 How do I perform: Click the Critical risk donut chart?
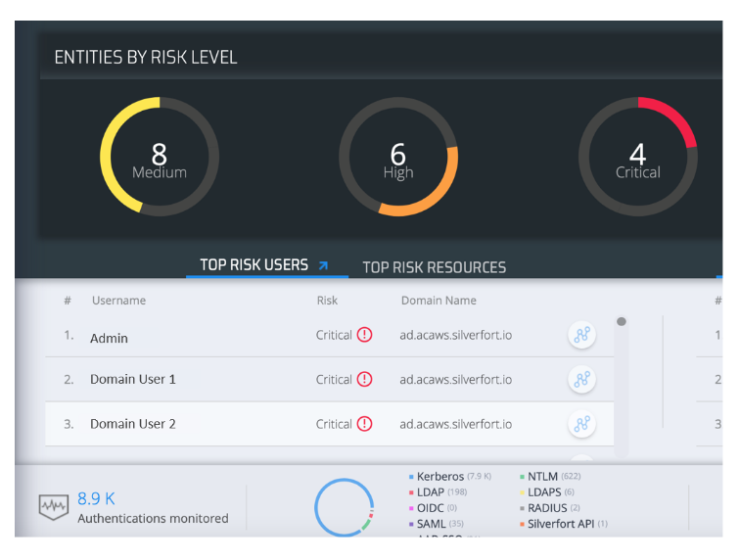[x=637, y=157]
